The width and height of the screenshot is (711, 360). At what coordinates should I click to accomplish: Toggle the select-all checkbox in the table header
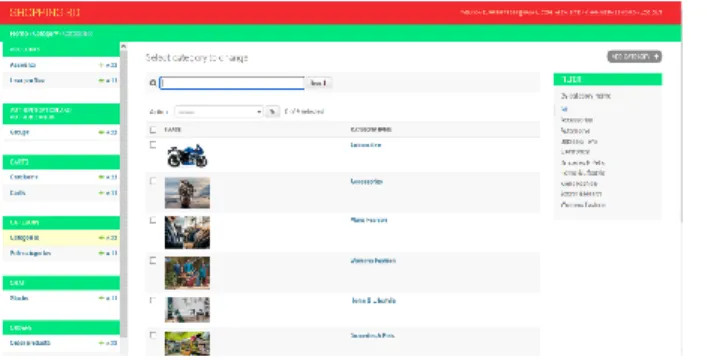pos(153,130)
